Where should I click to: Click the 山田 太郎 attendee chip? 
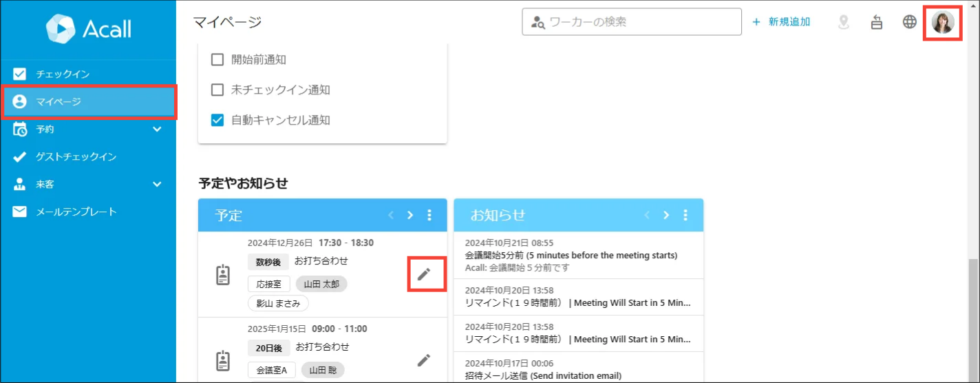(321, 284)
